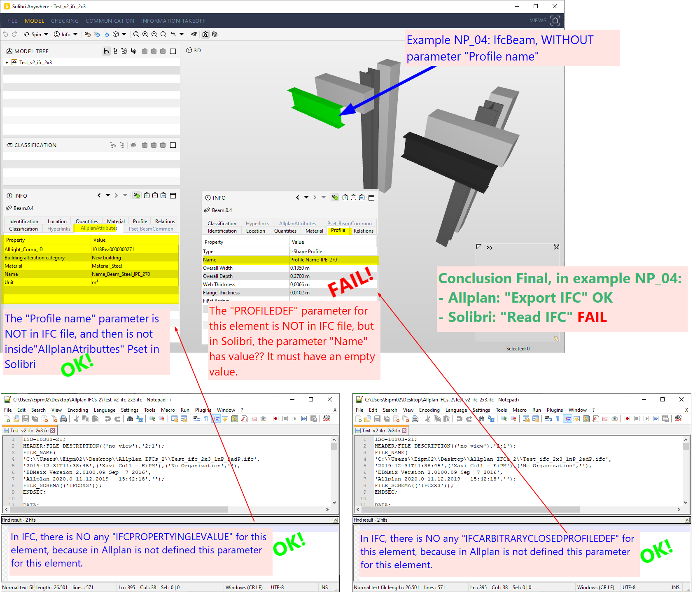Open the FILE menu in Solibri
Screen dimensions: 700x597
[12, 21]
